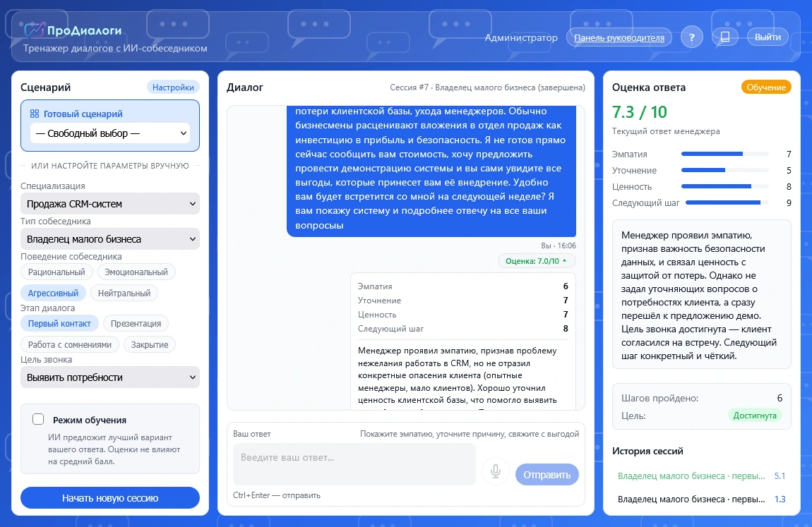Open help via question mark icon
The width and height of the screenshot is (812, 527).
pyautogui.click(x=691, y=37)
